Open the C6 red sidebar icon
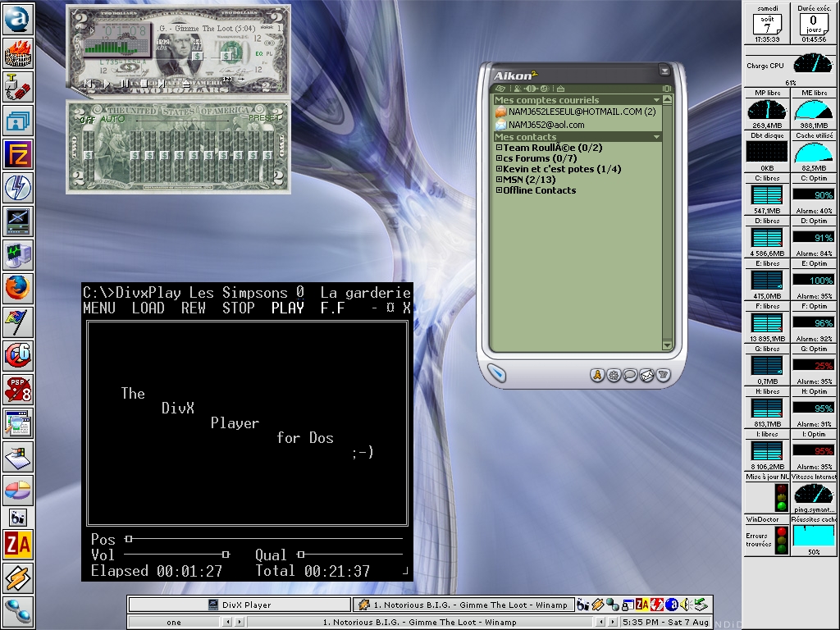Image resolution: width=840 pixels, height=630 pixels. [18, 356]
